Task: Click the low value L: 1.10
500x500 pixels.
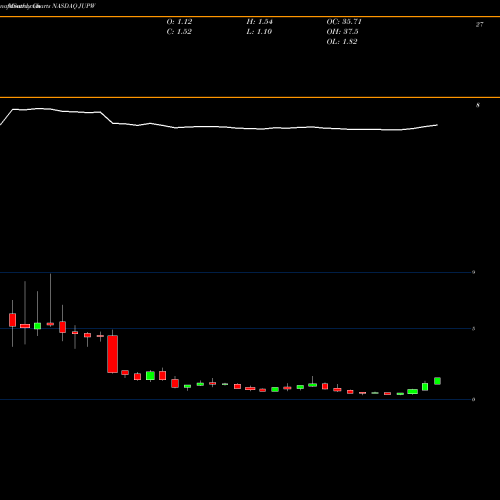Action: click(259, 32)
